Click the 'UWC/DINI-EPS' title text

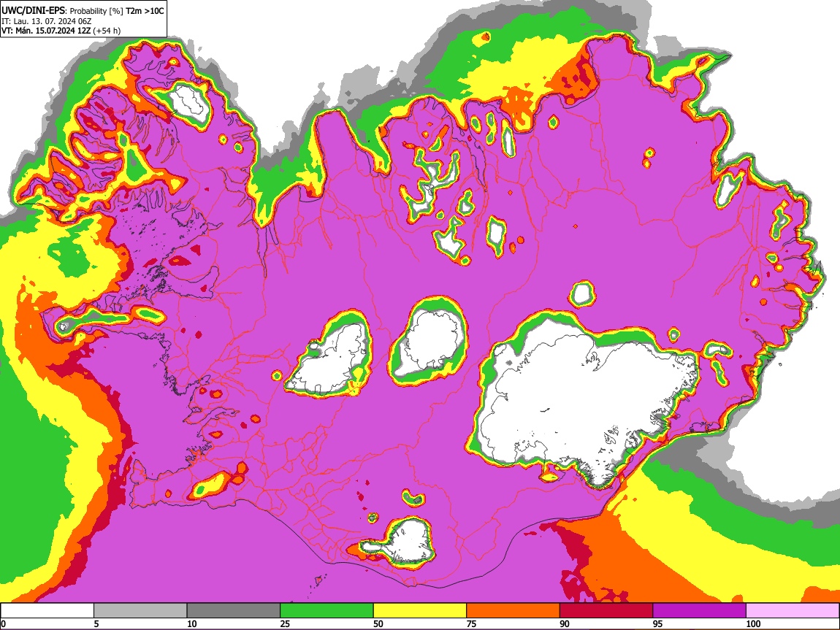(x=33, y=11)
